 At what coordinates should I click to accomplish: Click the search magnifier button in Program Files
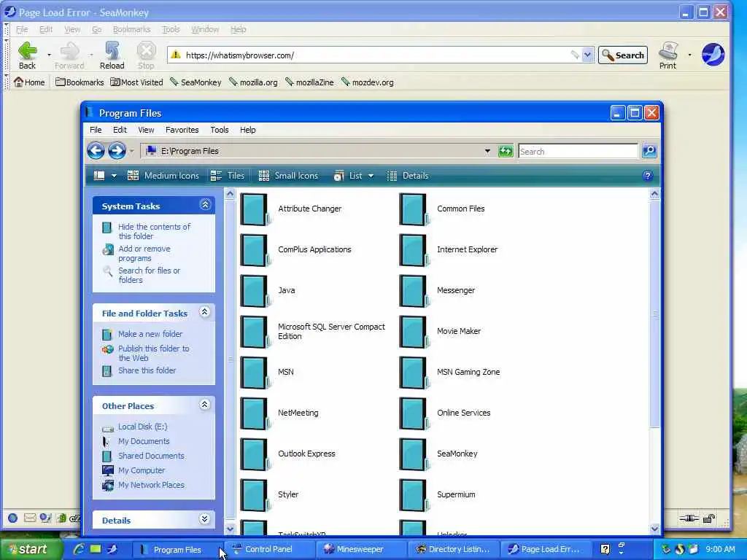[649, 152]
